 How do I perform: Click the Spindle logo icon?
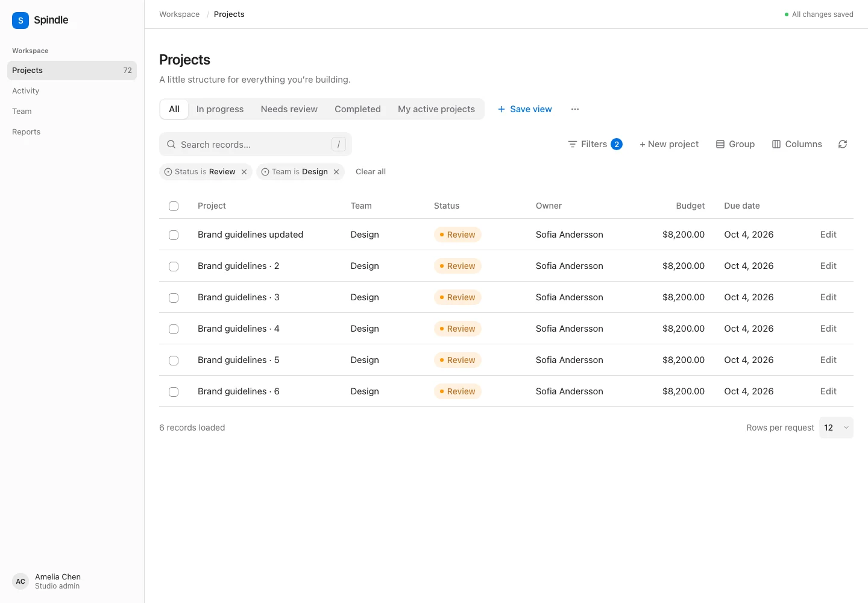coord(20,21)
